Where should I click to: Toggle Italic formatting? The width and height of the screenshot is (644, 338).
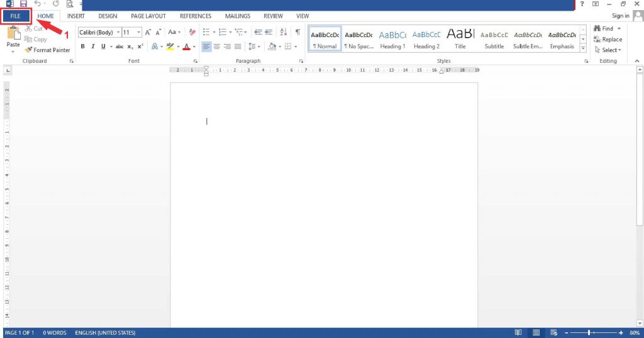(x=92, y=46)
